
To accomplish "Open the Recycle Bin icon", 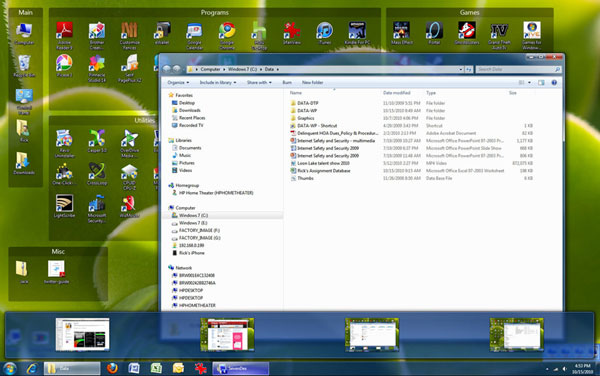I will 24,66.
